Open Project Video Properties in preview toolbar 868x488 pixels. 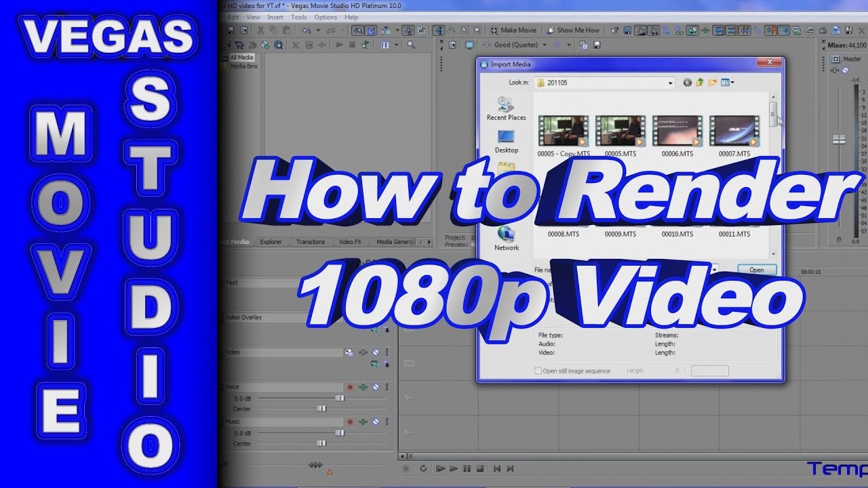coord(452,45)
